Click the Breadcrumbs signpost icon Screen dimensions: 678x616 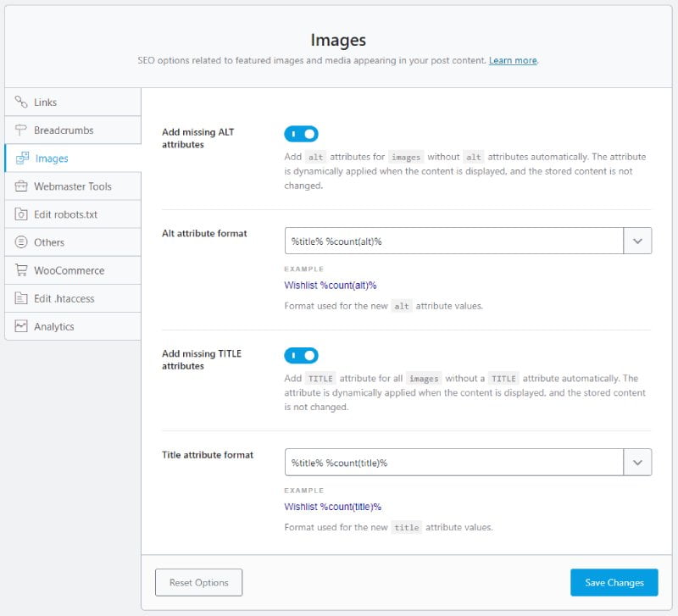tap(21, 130)
